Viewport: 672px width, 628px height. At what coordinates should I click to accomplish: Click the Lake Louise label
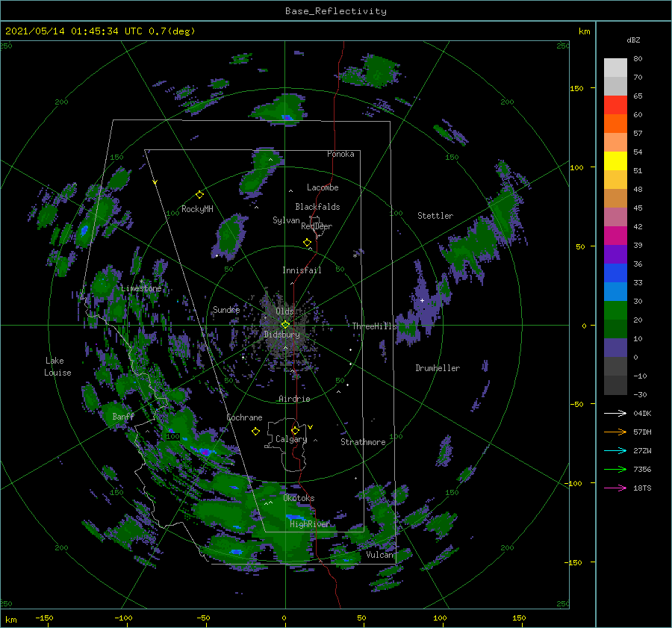click(x=57, y=367)
